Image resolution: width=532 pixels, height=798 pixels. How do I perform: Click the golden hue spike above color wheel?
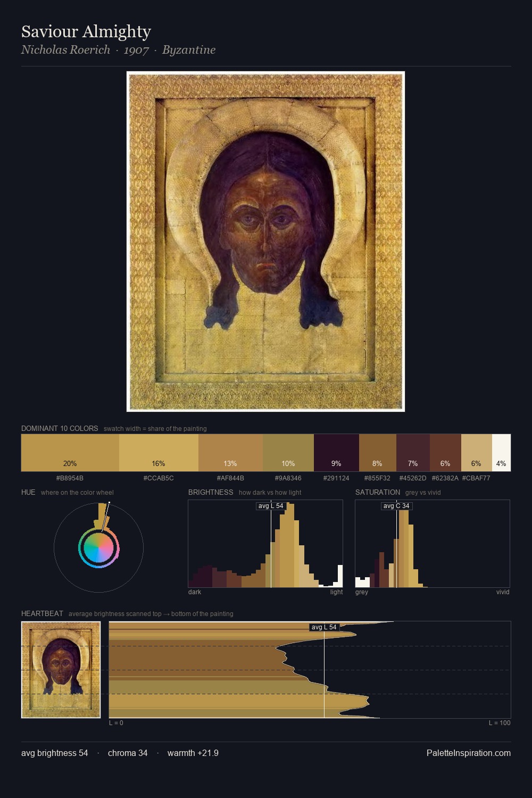coord(102,516)
